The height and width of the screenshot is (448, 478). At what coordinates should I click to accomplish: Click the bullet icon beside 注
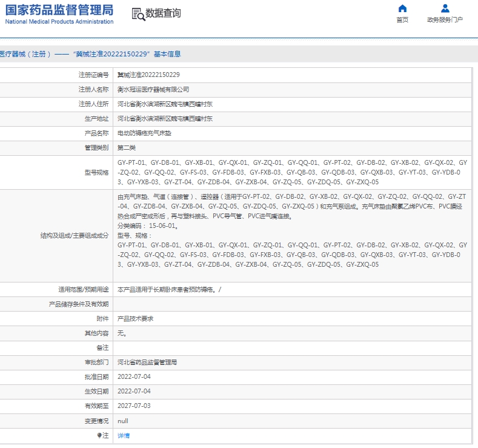[x=99, y=435]
